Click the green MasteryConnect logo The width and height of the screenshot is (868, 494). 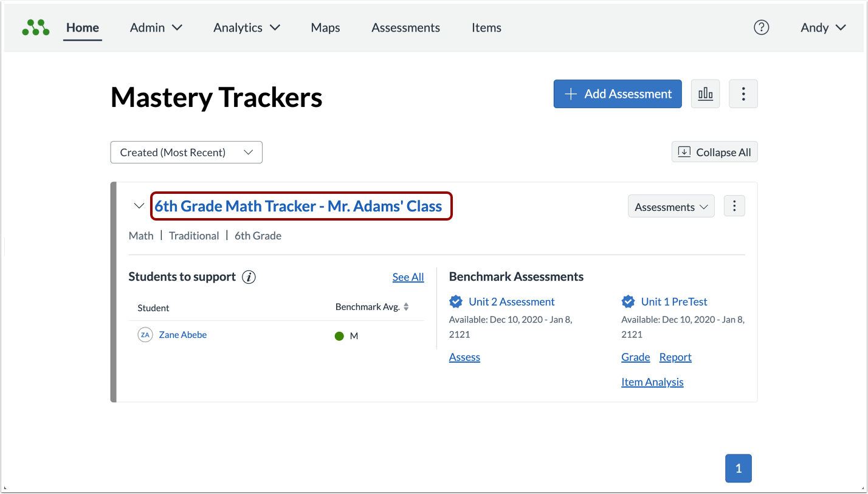35,27
